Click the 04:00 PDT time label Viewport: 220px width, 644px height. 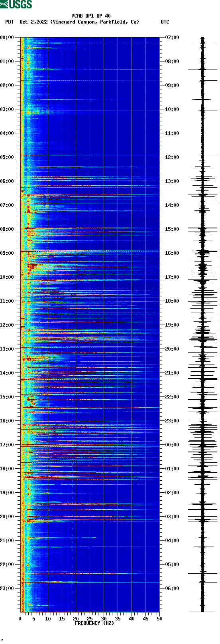pos(7,133)
